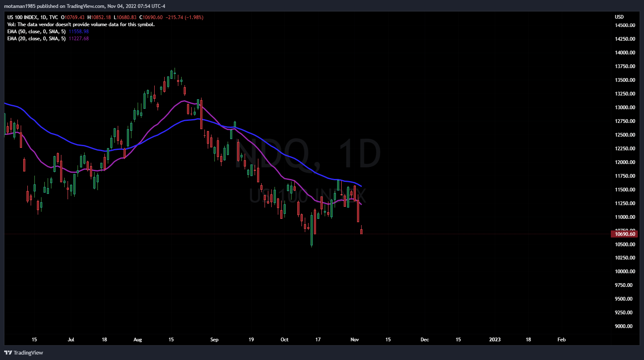Image resolution: width=644 pixels, height=360 pixels.
Task: Click the 12750.00 price axis label
Action: coord(625,121)
